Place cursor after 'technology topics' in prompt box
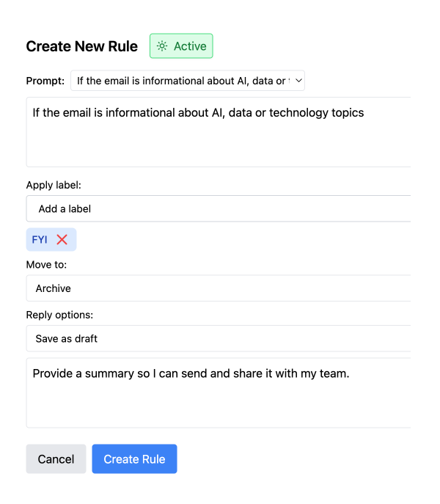440x504 pixels. pyautogui.click(x=364, y=113)
